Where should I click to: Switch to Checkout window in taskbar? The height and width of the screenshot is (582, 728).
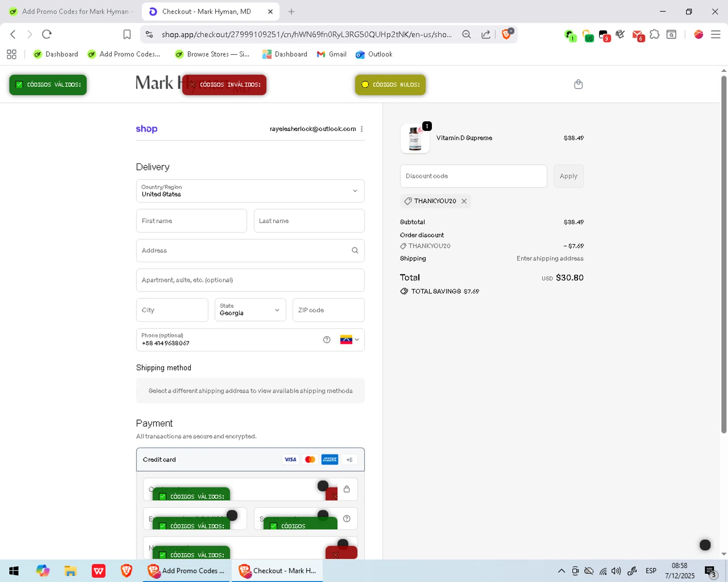[x=278, y=571]
